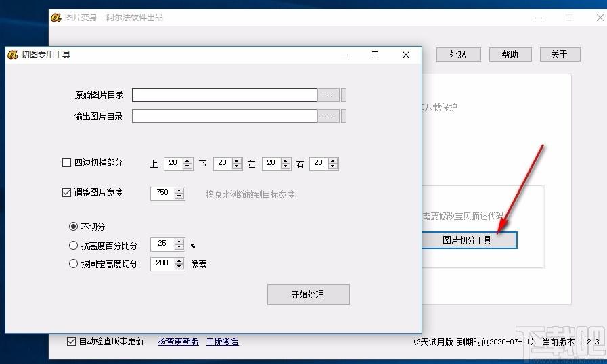Browse for 原始图片目录 folder with ... button

[x=328, y=95]
